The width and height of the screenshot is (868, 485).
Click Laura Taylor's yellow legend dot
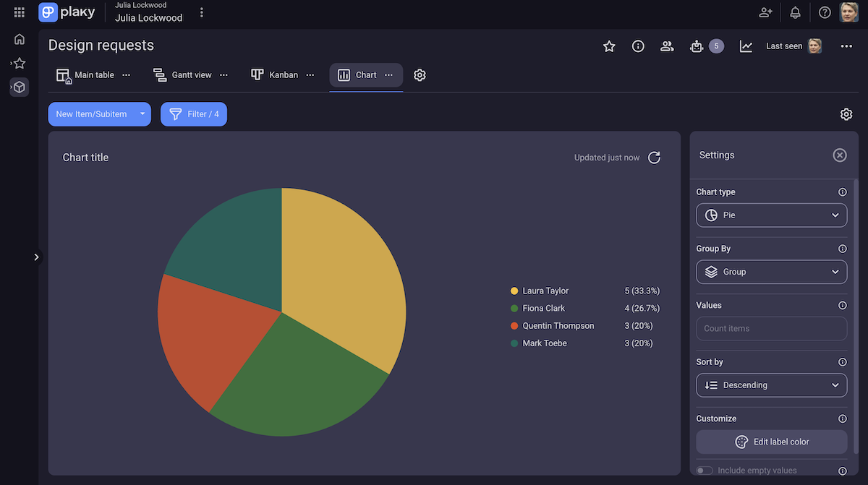click(515, 291)
